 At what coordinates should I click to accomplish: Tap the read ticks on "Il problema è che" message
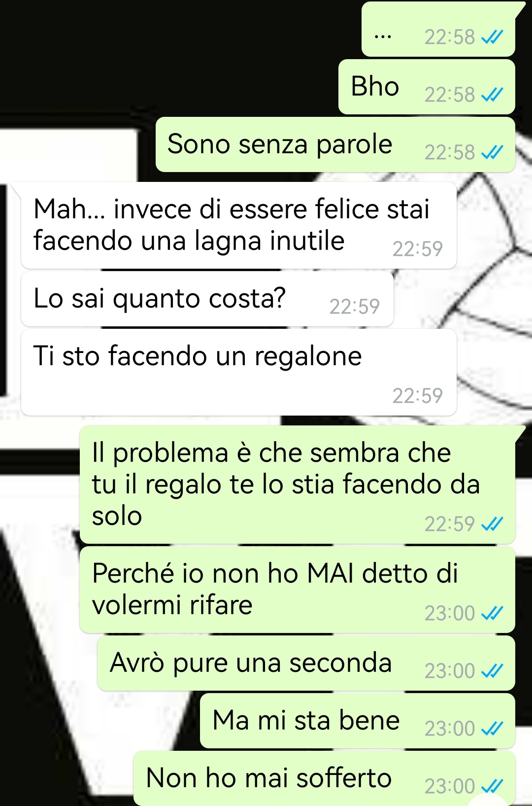tap(492, 524)
